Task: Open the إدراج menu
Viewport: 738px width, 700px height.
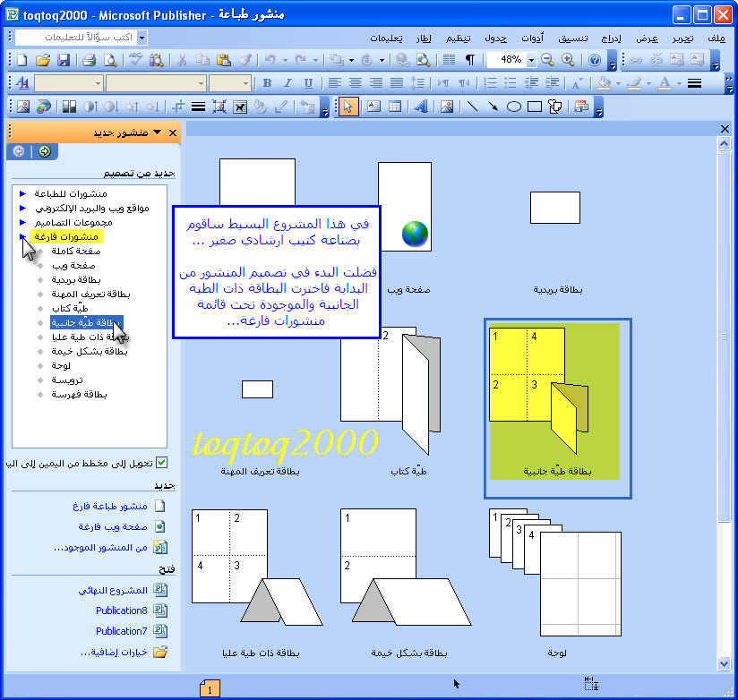Action: click(x=612, y=38)
